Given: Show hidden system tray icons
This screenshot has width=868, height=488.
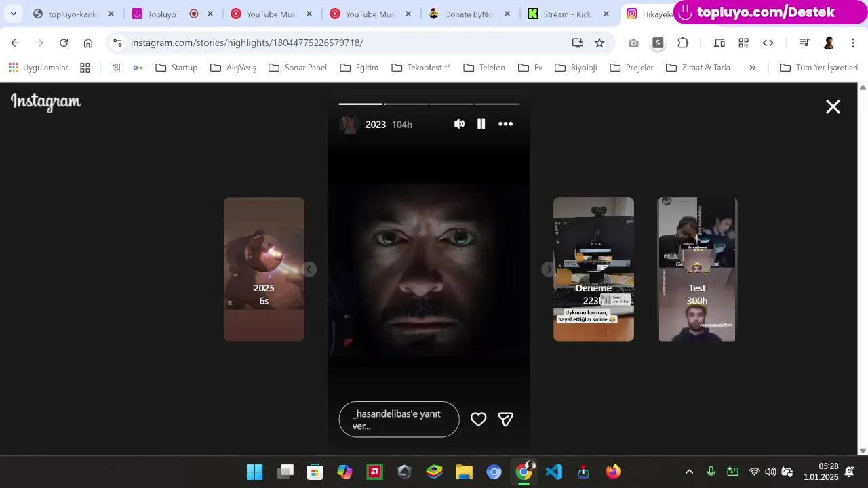Looking at the screenshot, I should [x=689, y=472].
